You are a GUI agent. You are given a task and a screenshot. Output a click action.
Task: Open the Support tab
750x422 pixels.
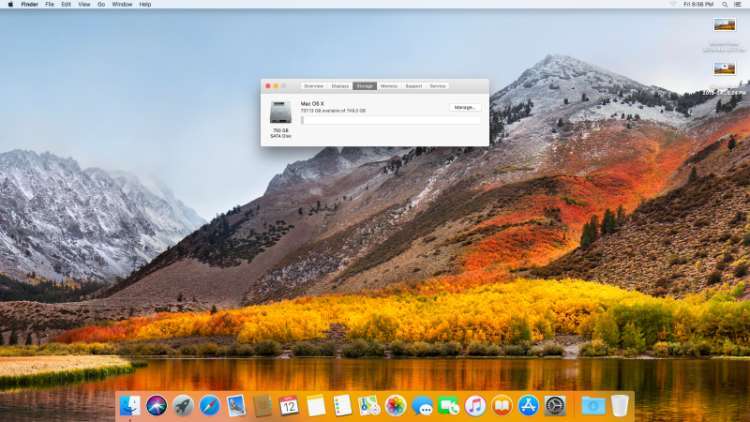coord(413,86)
